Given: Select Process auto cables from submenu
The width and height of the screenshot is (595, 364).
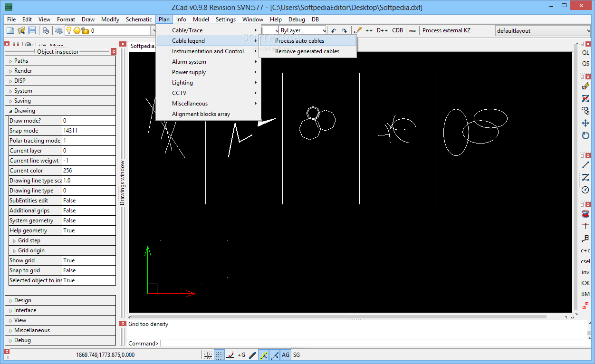Looking at the screenshot, I should (308, 41).
